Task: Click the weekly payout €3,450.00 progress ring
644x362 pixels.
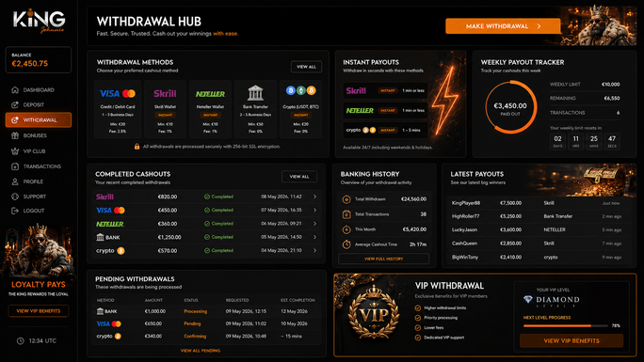Action: [510, 107]
